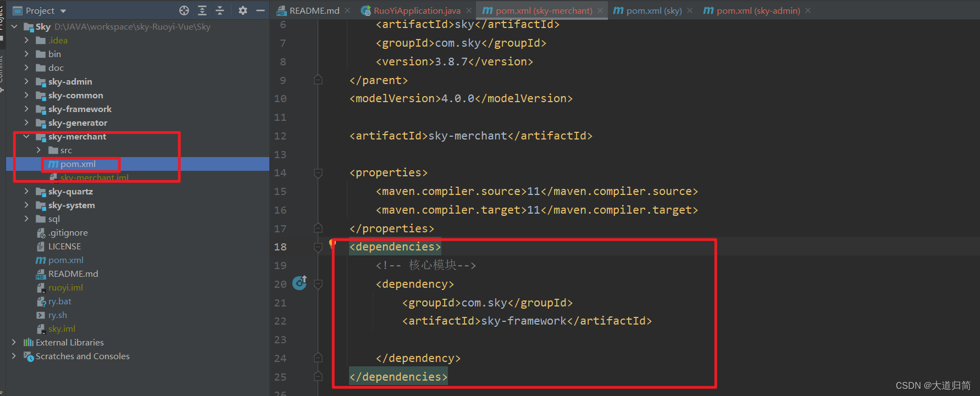Click the Maven icon on sky-merchant pom.xml
The image size is (980, 396).
[53, 164]
